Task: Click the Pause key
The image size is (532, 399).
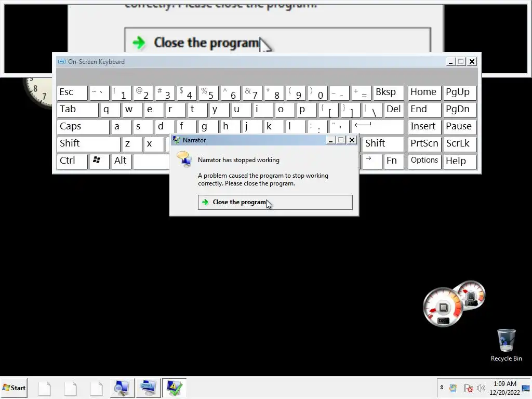Action: click(460, 127)
